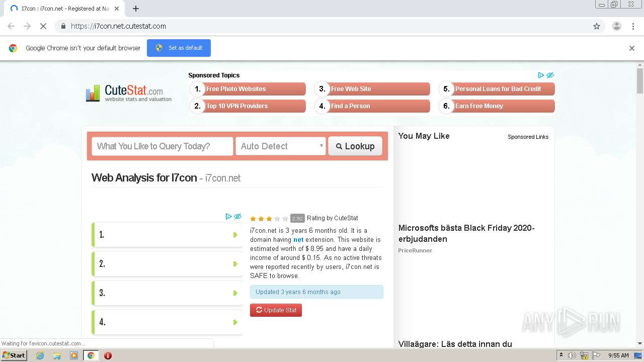
Task: Click ad list item number 2
Action: pyautogui.click(x=167, y=264)
